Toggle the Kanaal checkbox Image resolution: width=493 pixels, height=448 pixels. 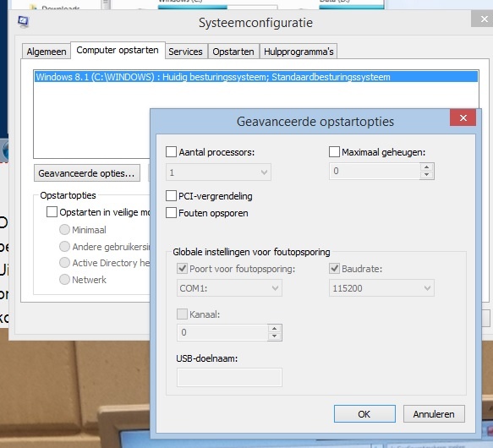183,314
